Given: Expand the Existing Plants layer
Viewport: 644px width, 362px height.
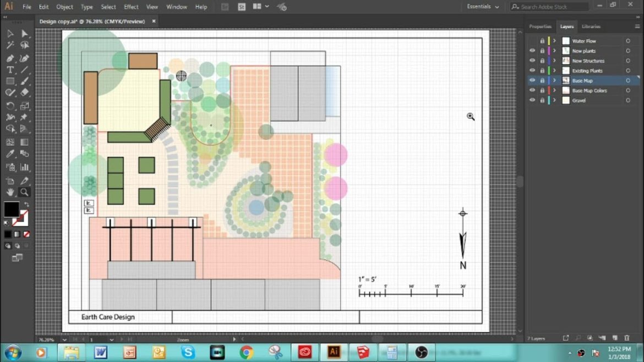Looking at the screenshot, I should tap(554, 70).
